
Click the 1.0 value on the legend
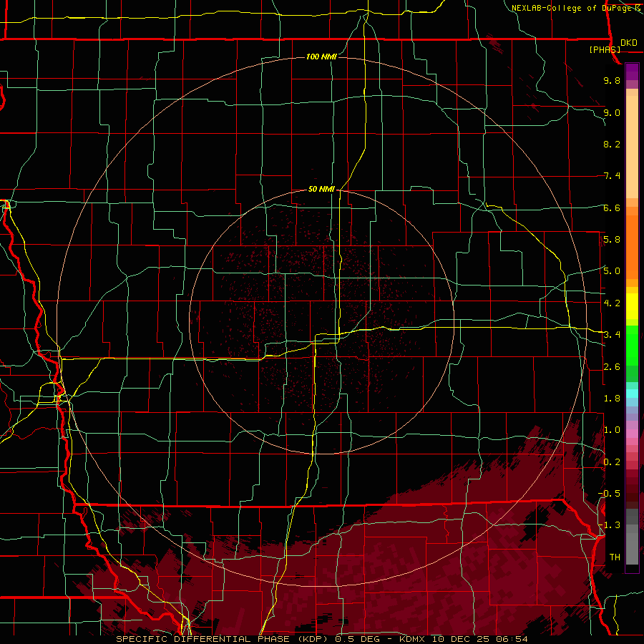(x=612, y=430)
